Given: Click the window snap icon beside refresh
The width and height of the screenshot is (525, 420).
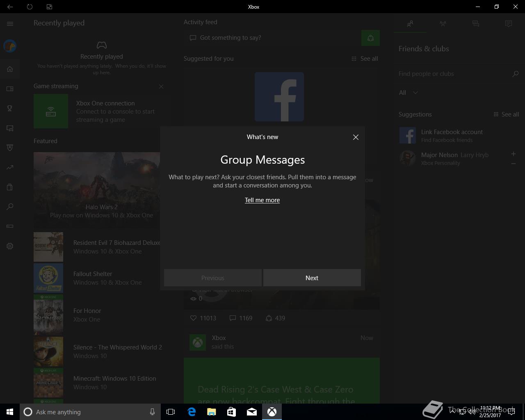Looking at the screenshot, I should 49,7.
